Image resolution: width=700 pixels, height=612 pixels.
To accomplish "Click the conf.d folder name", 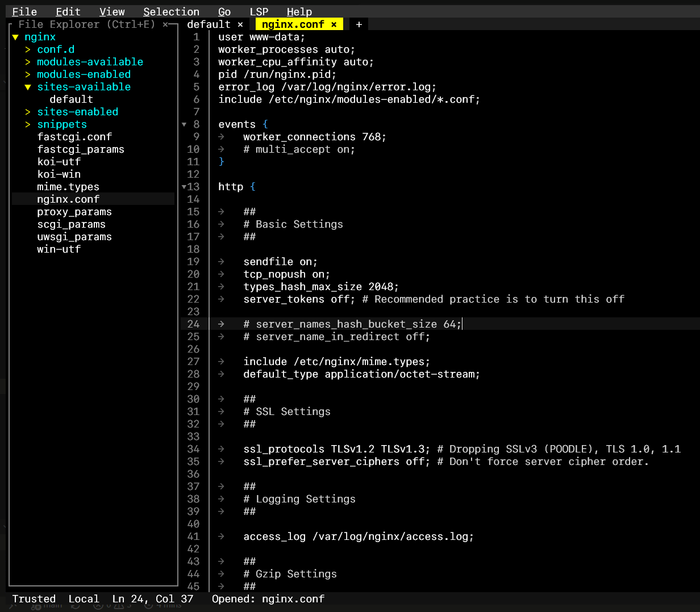I will coord(56,49).
